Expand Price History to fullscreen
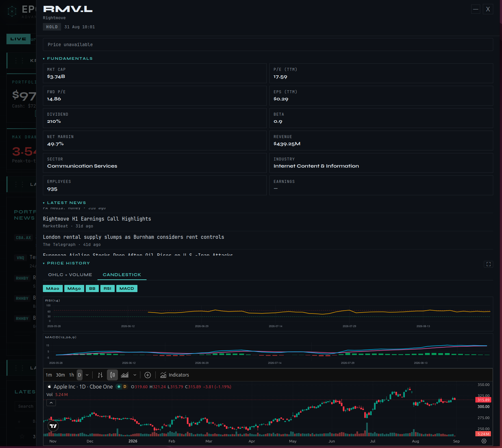 click(488, 264)
